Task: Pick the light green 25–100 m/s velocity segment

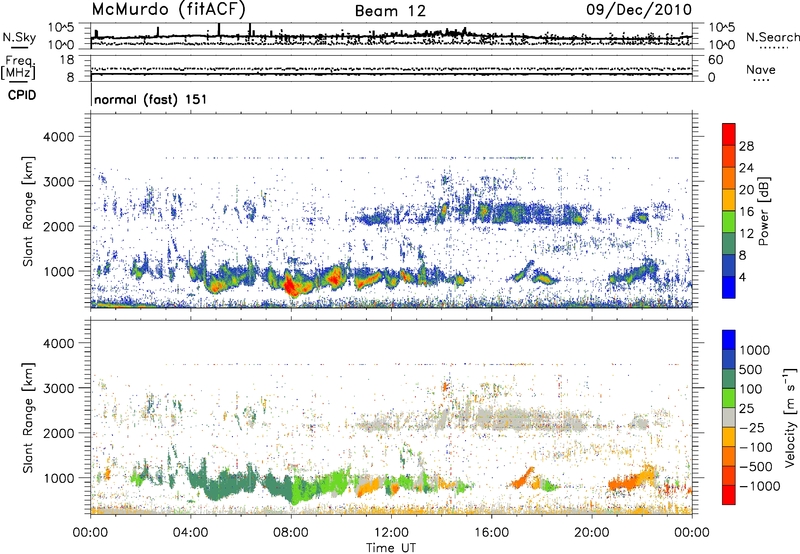Action: (729, 398)
